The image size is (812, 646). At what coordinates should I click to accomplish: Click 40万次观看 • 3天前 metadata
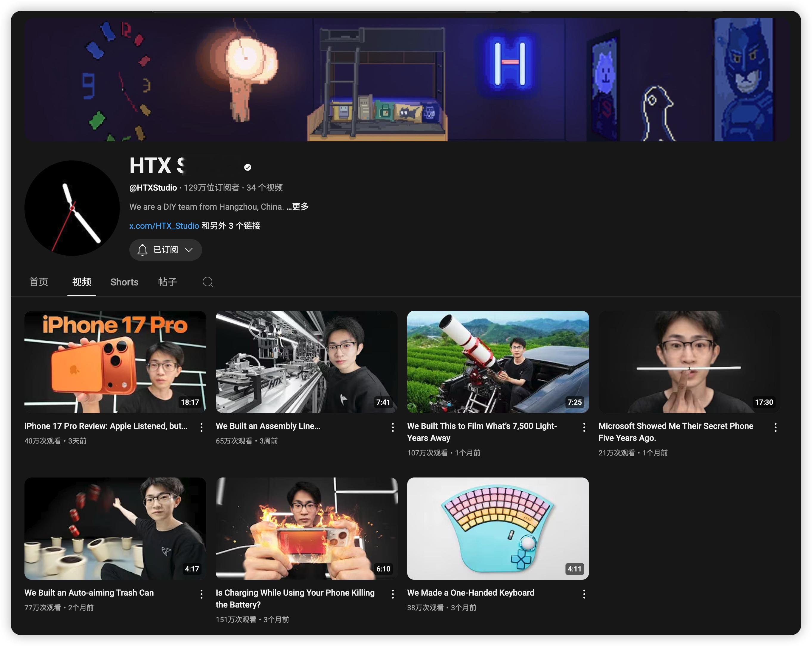click(x=55, y=441)
